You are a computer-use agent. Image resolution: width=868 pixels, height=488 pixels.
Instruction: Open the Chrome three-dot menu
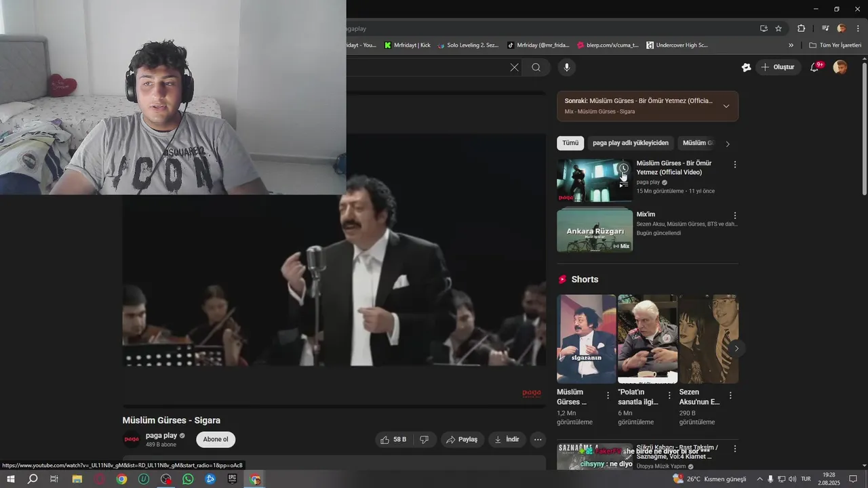[858, 28]
